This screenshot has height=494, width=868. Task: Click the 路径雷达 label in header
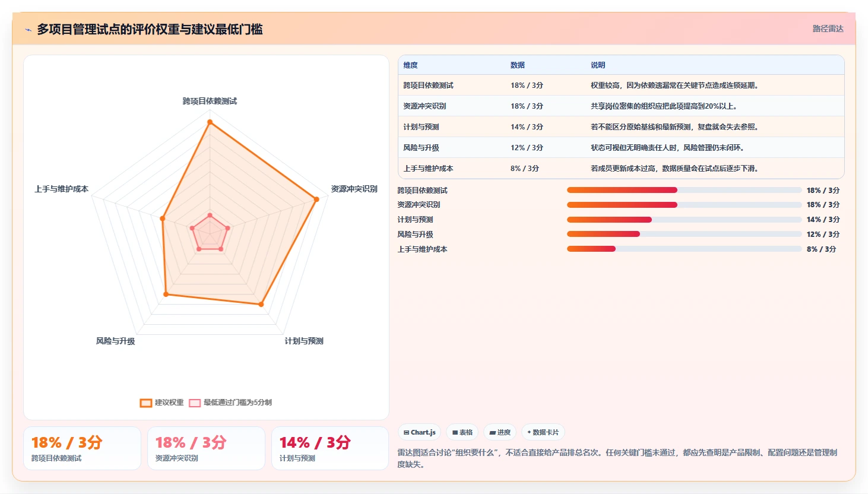tap(828, 28)
